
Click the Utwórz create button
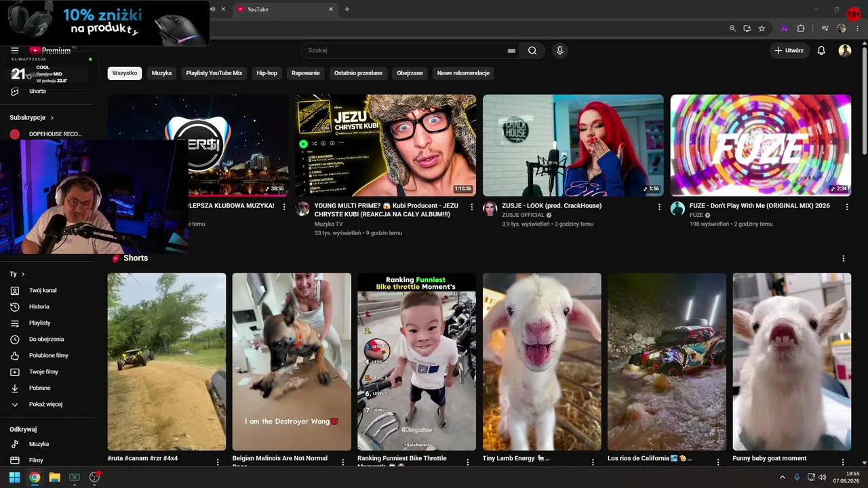point(790,50)
